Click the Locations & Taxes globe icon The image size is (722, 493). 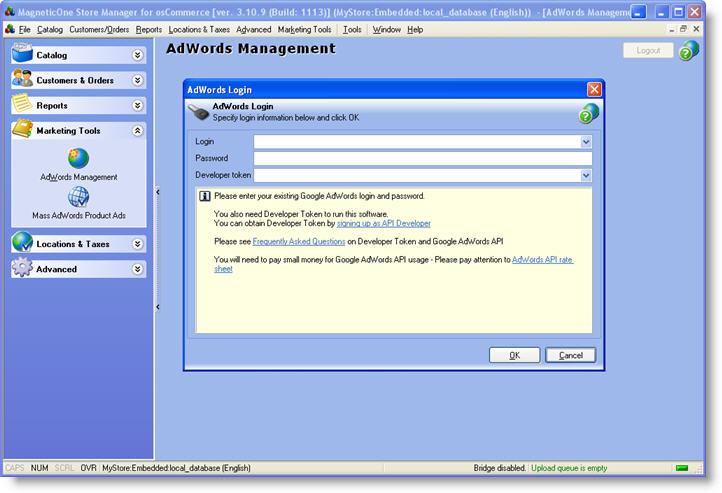tap(22, 243)
